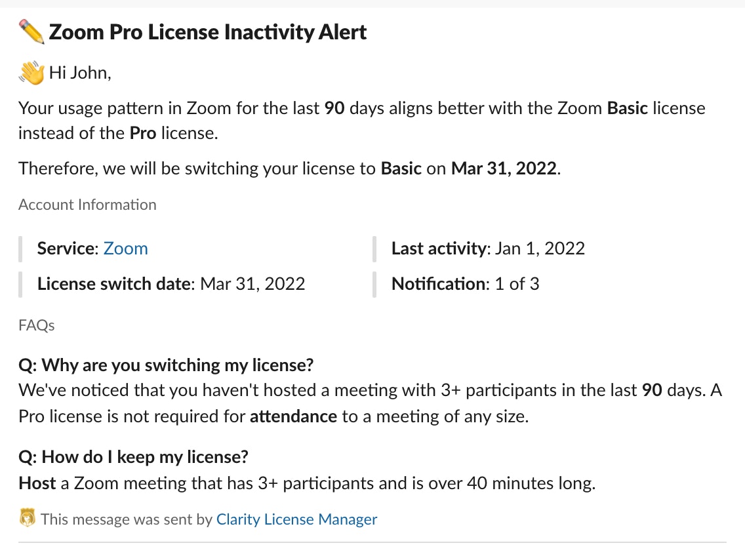The height and width of the screenshot is (560, 745).
Task: Select the Last activity Jan 1, 2022 field
Action: coord(488,249)
